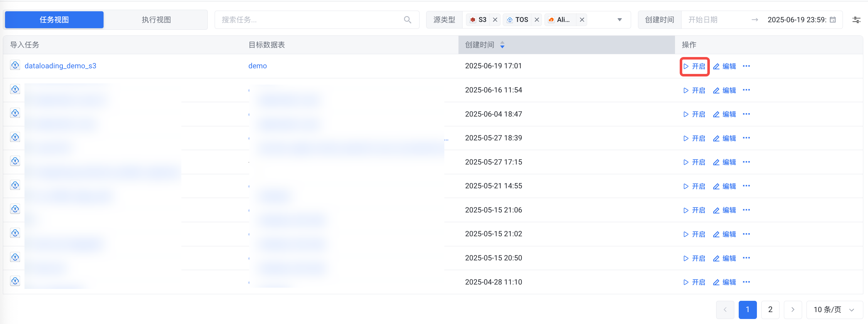Open the demo target table link
This screenshot has height=324, width=868.
257,66
